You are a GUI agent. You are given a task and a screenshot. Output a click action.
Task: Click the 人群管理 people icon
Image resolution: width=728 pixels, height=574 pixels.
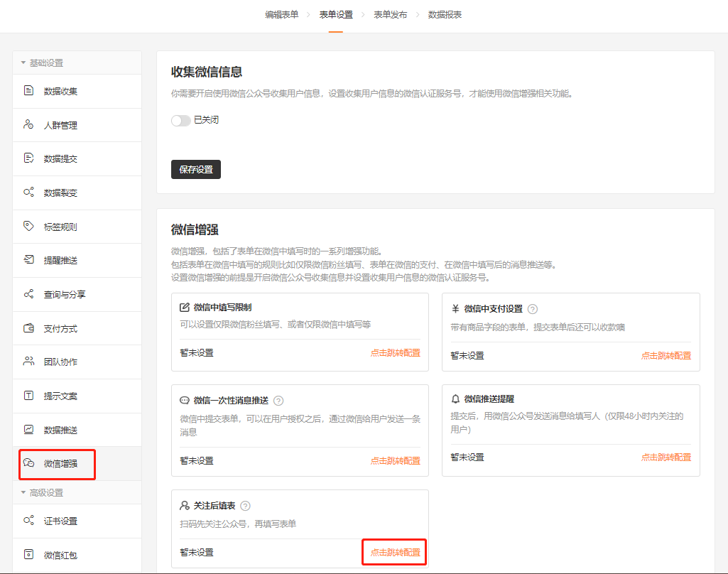tap(29, 124)
